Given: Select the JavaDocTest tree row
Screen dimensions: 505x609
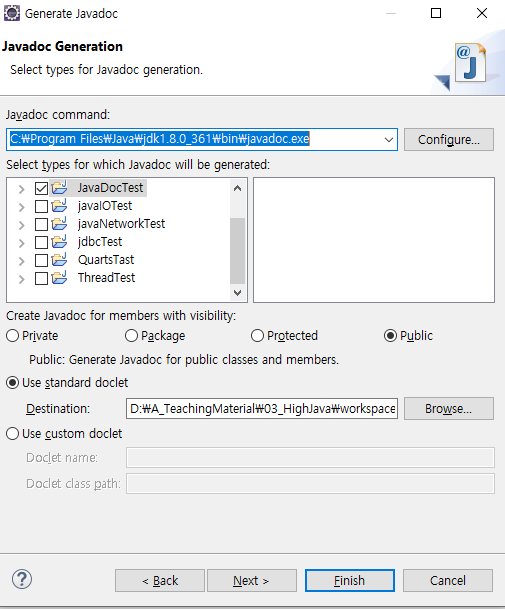Looking at the screenshot, I should coord(110,188).
